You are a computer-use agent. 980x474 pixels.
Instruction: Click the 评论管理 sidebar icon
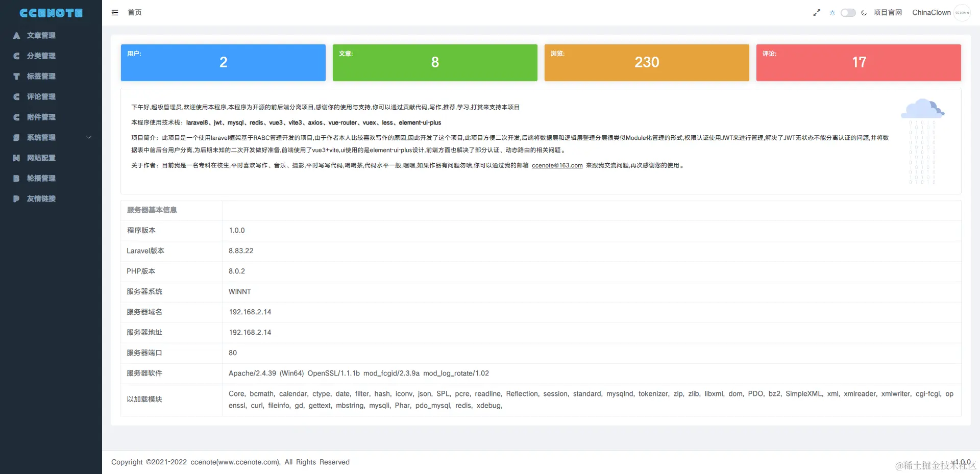(x=16, y=96)
